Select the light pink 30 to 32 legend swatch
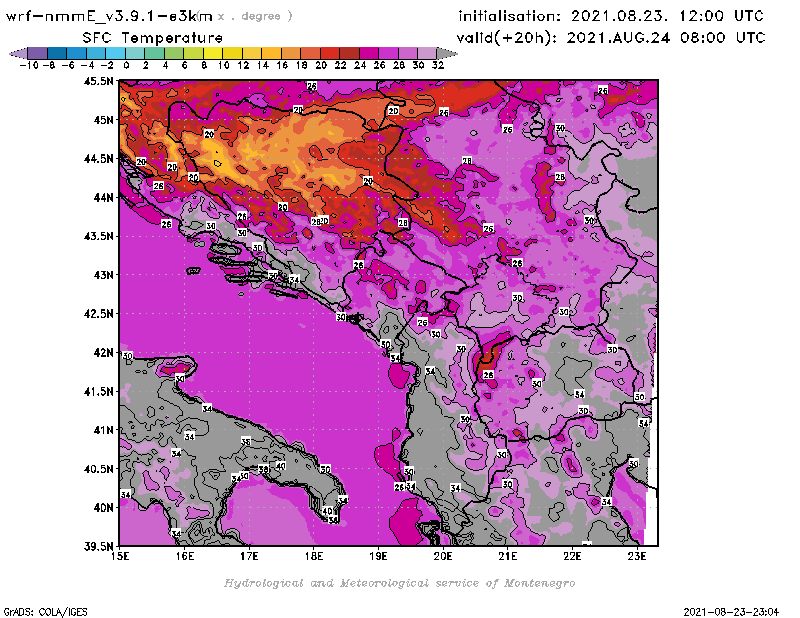800x618 pixels. coord(427,53)
